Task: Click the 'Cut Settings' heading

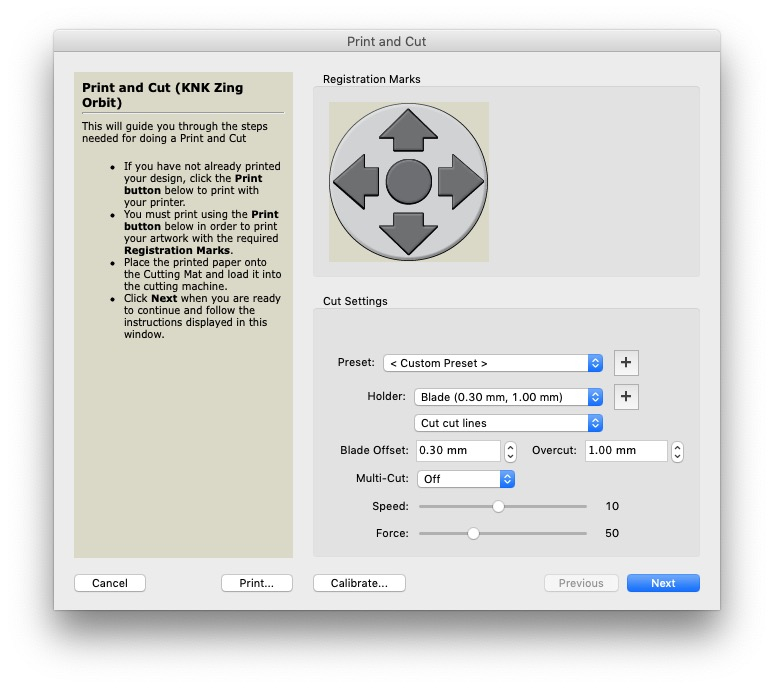Action: [x=355, y=302]
